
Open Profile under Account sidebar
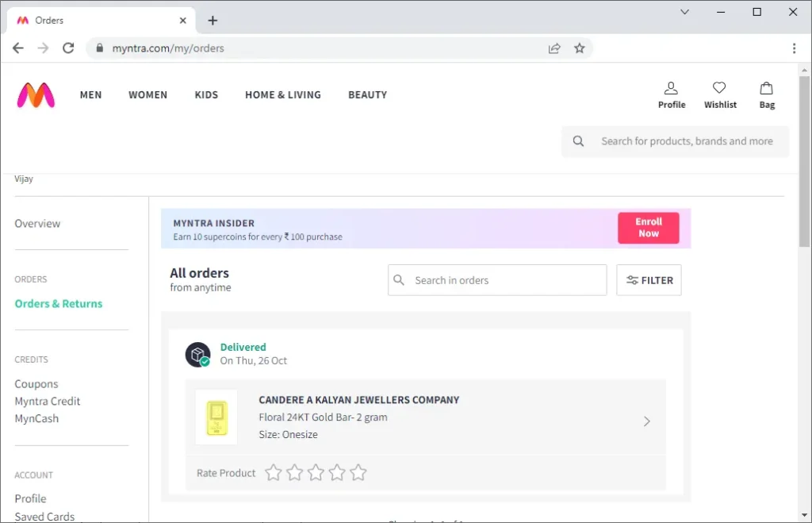pos(31,498)
